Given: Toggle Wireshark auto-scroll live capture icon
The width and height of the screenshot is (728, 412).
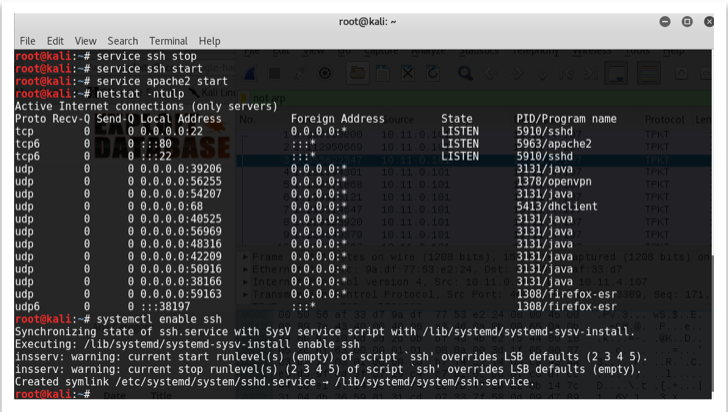Looking at the screenshot, I should pyautogui.click(x=616, y=73).
